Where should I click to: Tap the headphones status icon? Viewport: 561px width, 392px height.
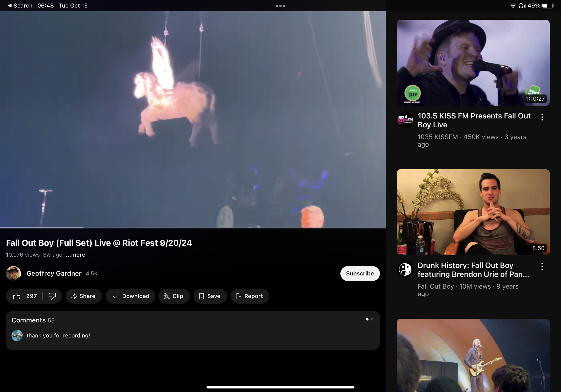(x=522, y=6)
